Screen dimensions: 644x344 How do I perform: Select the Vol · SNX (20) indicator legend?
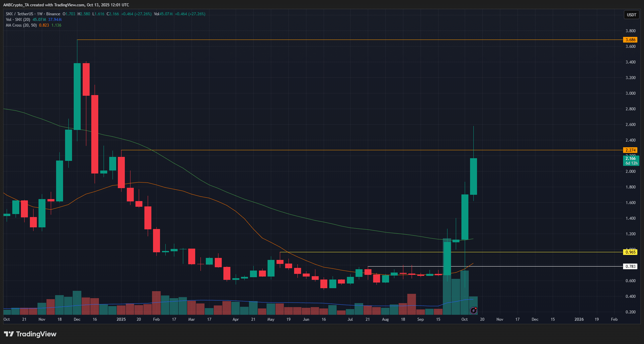pyautogui.click(x=18, y=20)
